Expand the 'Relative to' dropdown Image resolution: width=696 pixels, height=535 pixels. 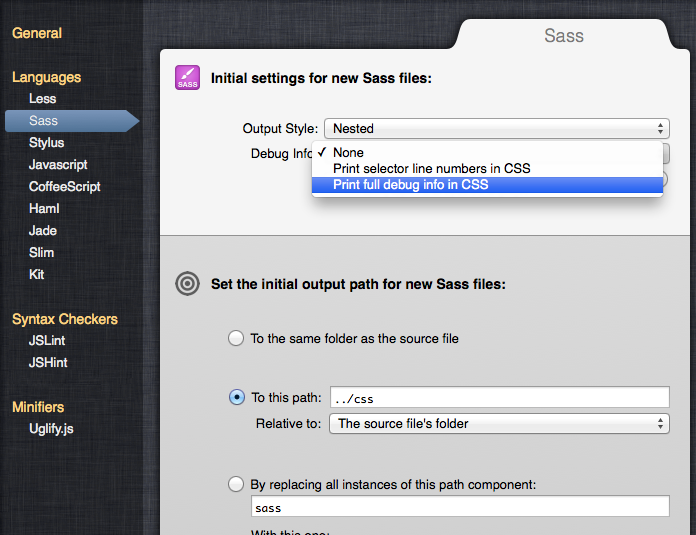(499, 423)
